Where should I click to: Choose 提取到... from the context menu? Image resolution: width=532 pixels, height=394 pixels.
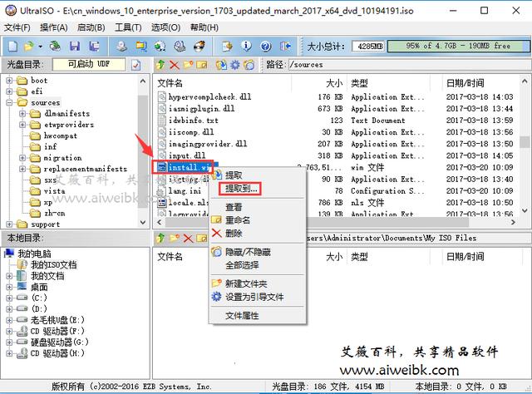[241, 189]
